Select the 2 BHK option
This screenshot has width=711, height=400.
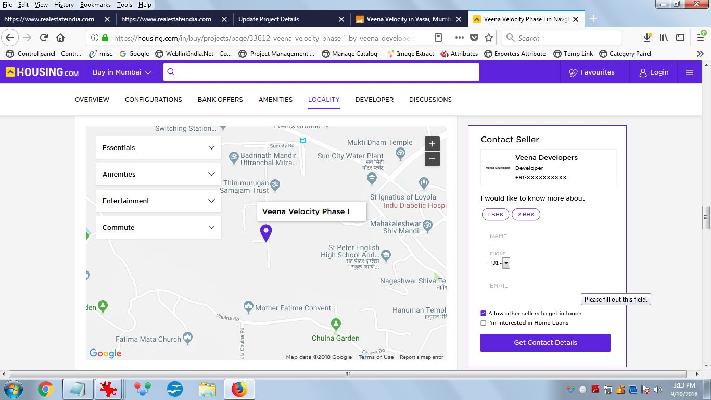point(526,214)
